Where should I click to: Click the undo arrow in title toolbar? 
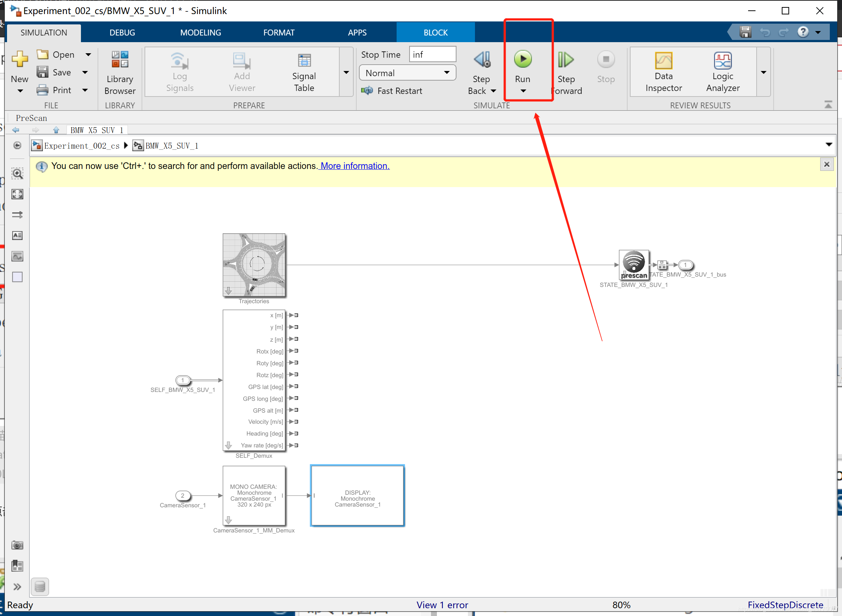(x=765, y=33)
